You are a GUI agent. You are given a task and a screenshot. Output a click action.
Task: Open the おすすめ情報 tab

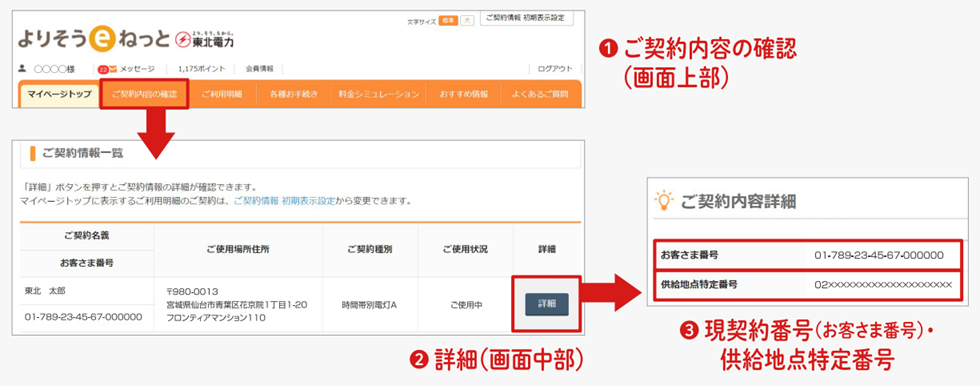(463, 95)
